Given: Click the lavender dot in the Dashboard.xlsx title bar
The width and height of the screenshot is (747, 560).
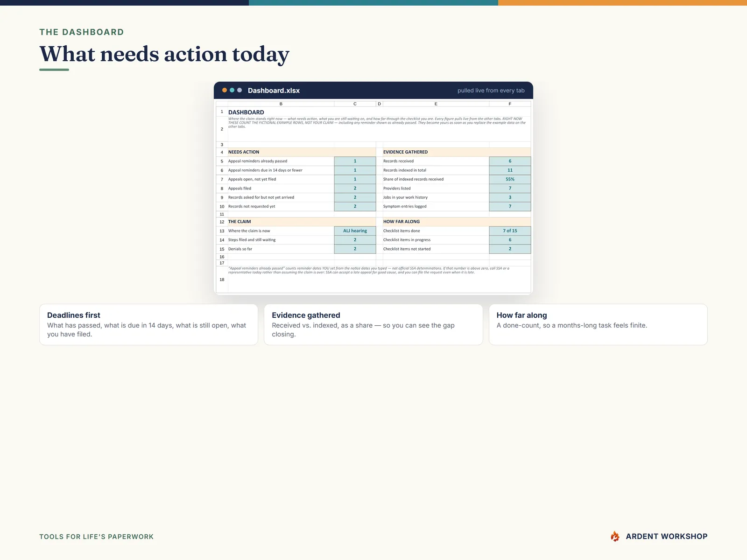Looking at the screenshot, I should pos(240,90).
